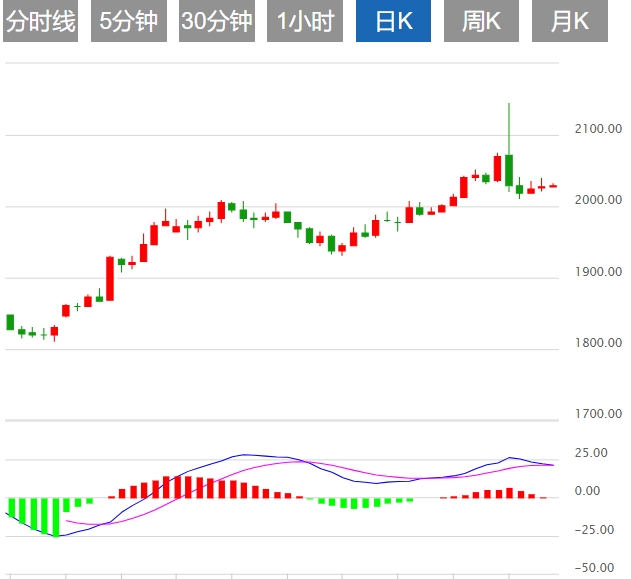The image size is (631, 579).
Task: Switch to the 周K weekly tab
Action: pyautogui.click(x=481, y=21)
